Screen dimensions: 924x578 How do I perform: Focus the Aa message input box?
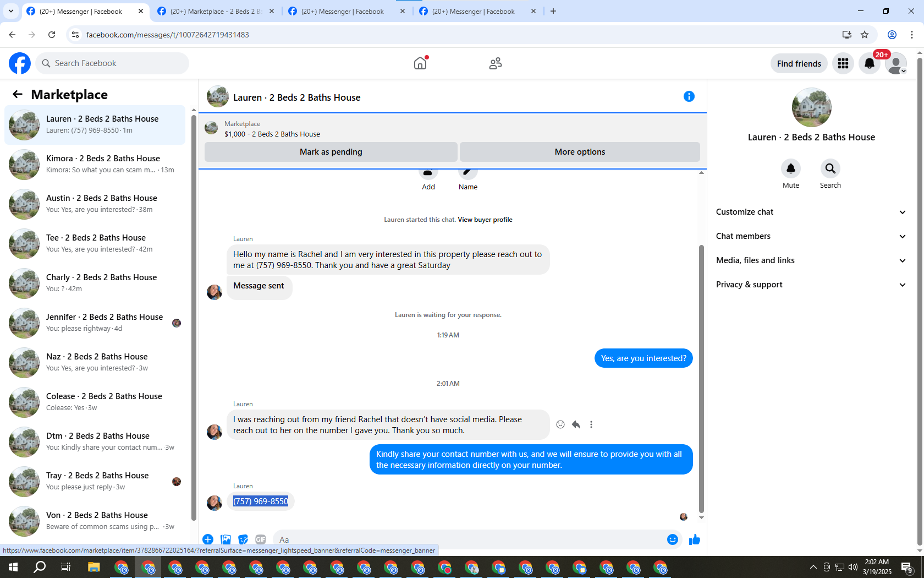click(476, 539)
